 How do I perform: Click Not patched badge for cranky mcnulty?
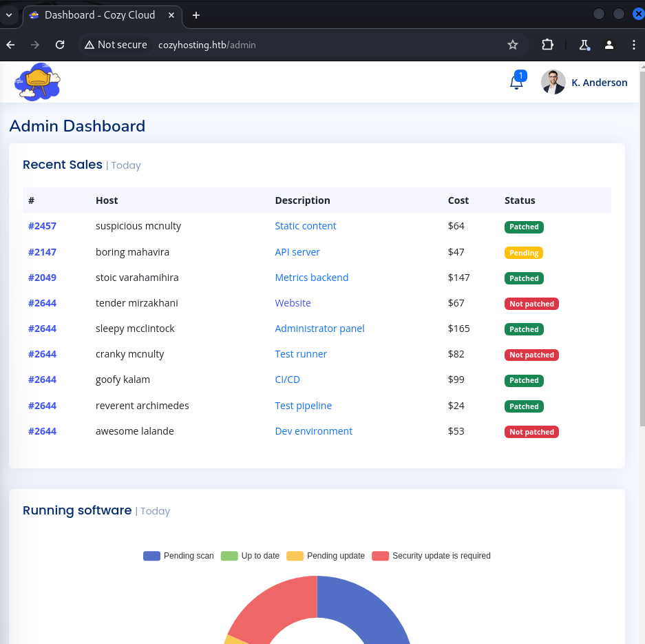[x=531, y=355]
